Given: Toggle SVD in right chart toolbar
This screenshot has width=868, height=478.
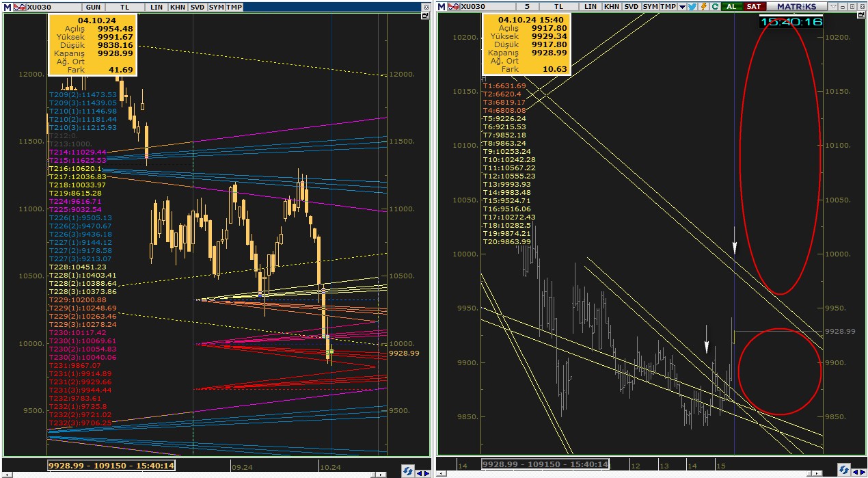Looking at the screenshot, I should pyautogui.click(x=632, y=6).
